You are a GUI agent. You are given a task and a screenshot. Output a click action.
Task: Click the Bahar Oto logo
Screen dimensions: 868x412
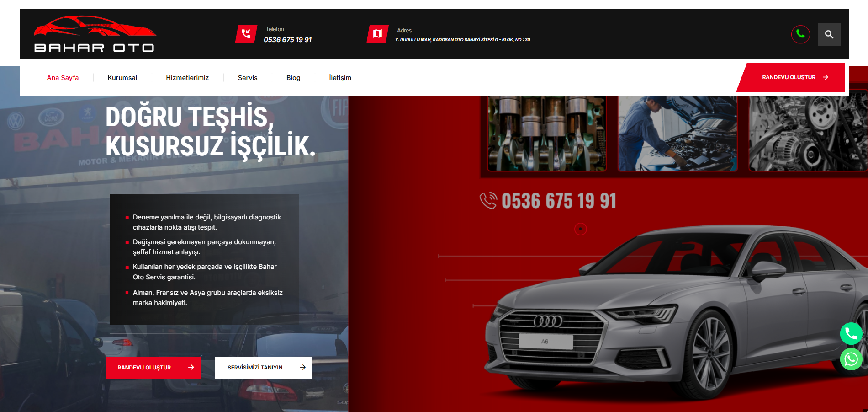pos(95,34)
